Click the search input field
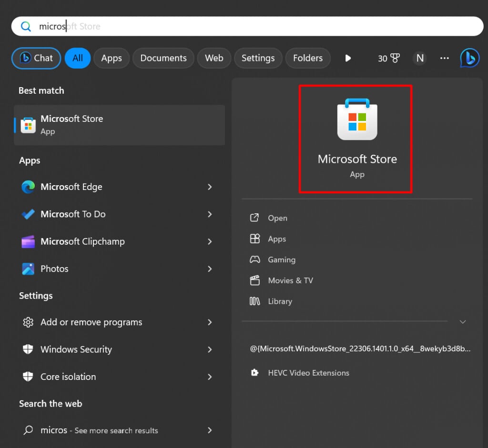 (248, 26)
